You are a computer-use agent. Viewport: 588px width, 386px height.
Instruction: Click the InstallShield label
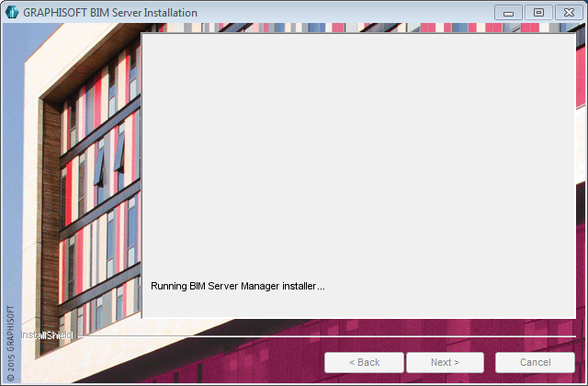coord(47,335)
